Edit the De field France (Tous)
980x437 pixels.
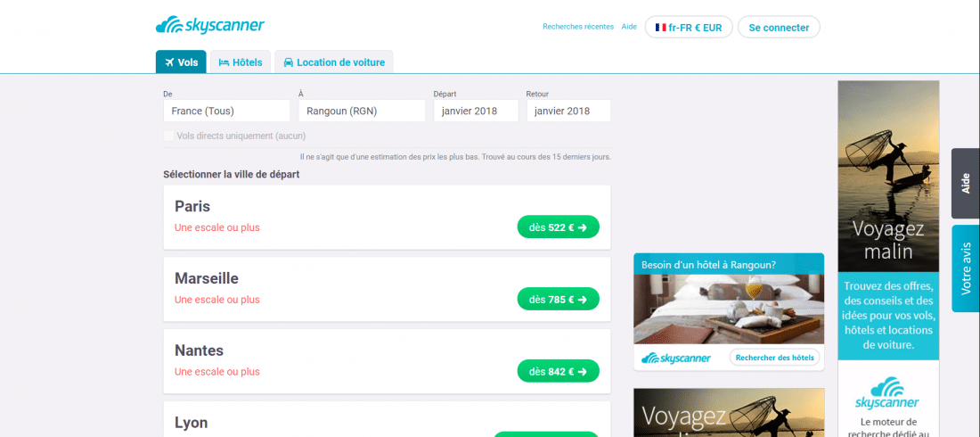[x=227, y=111]
